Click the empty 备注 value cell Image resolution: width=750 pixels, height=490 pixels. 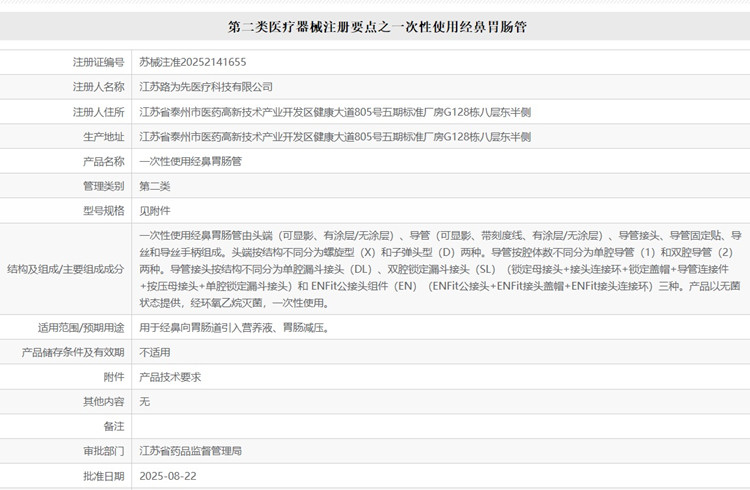[440, 426]
